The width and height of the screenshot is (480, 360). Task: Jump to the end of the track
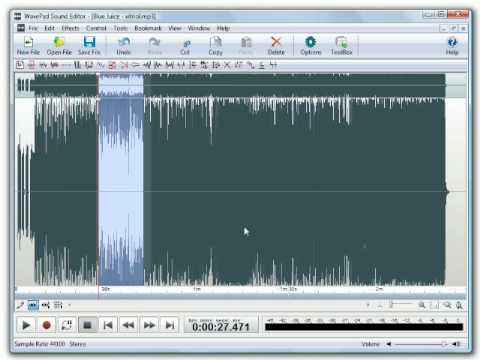click(170, 325)
